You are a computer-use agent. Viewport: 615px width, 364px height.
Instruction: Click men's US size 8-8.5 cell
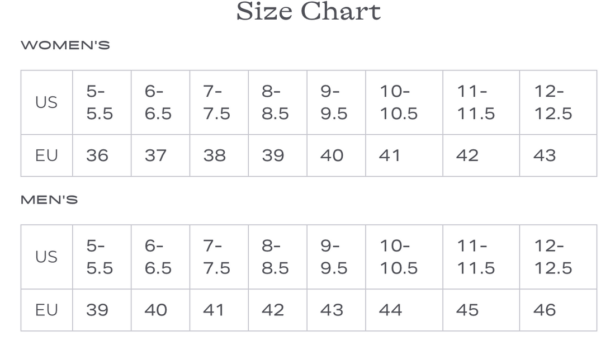(x=275, y=257)
